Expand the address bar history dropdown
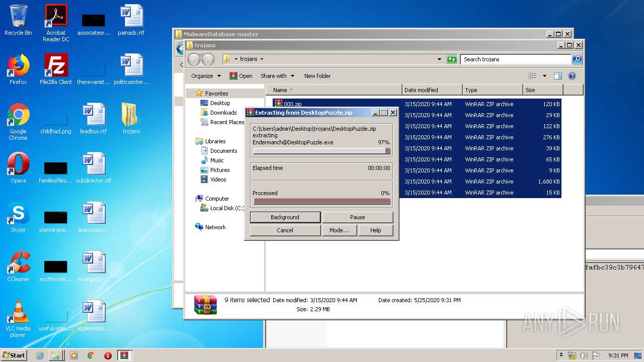The height and width of the screenshot is (362, 644). click(439, 59)
